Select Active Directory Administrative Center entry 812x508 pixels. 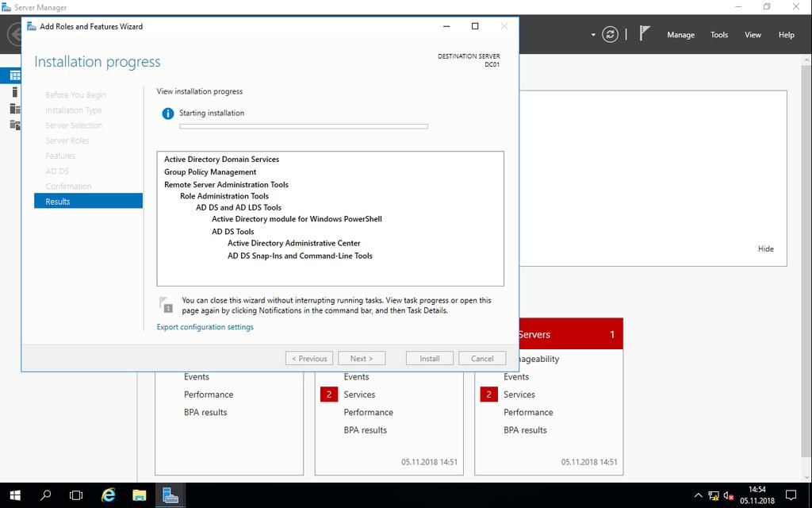[294, 243]
